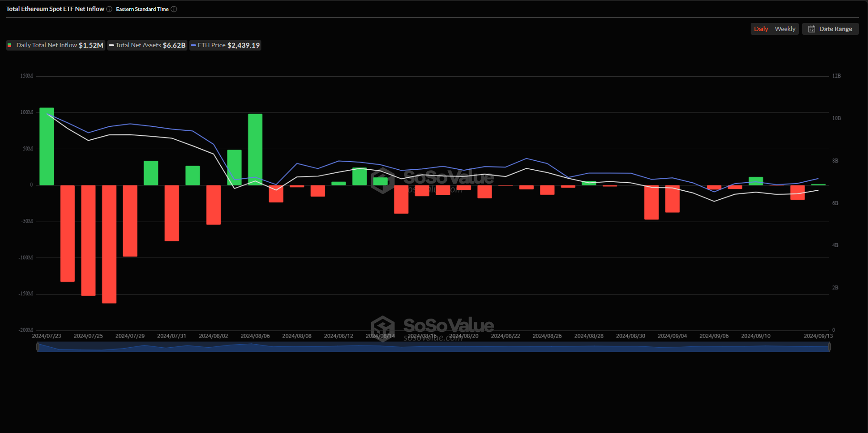Click the red/green legend swatch icon
This screenshot has height=433, width=868.
[x=9, y=45]
